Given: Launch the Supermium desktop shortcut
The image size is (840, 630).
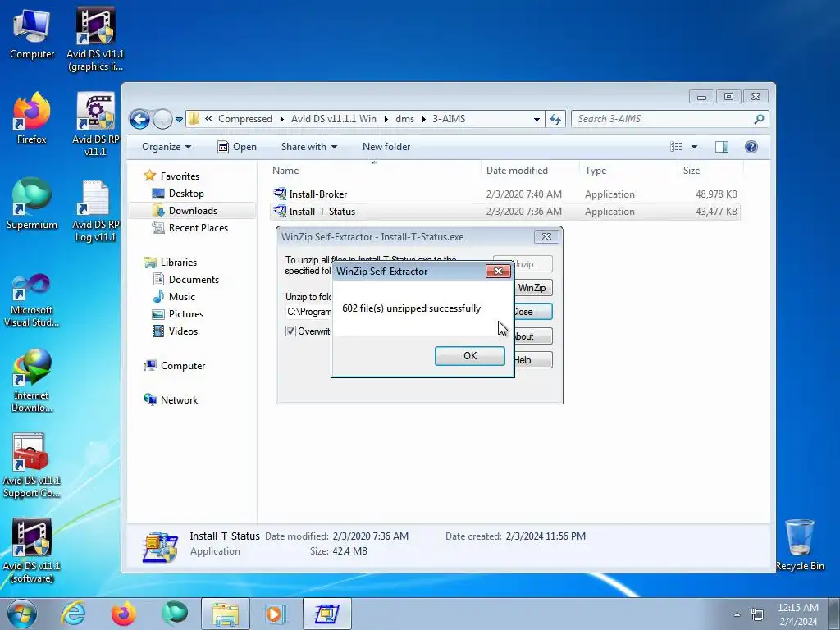Looking at the screenshot, I should click(32, 203).
